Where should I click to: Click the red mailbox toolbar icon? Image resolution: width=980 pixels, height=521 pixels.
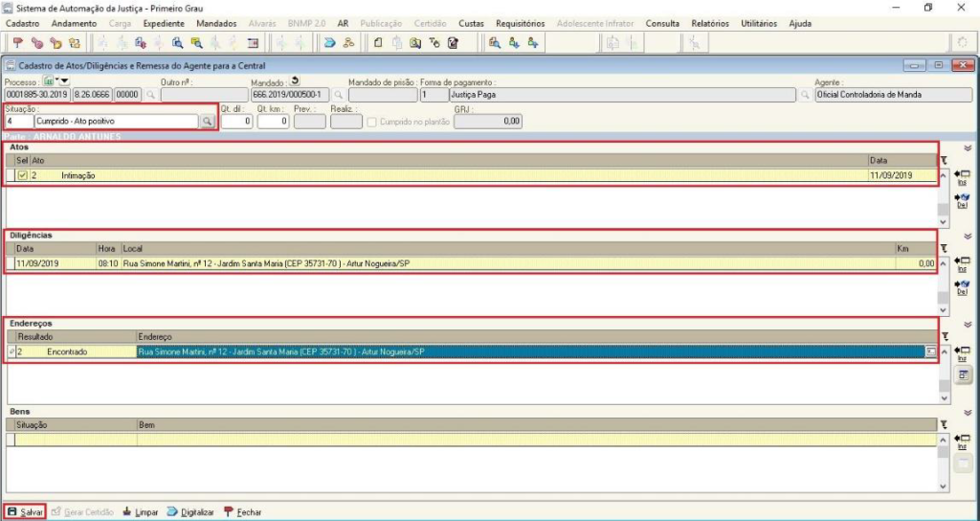pos(17,42)
